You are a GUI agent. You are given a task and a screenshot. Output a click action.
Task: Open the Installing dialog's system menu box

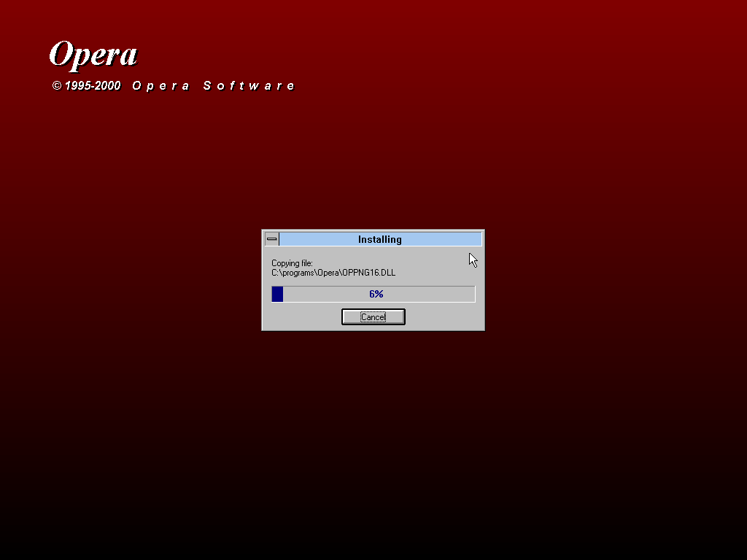[271, 239]
